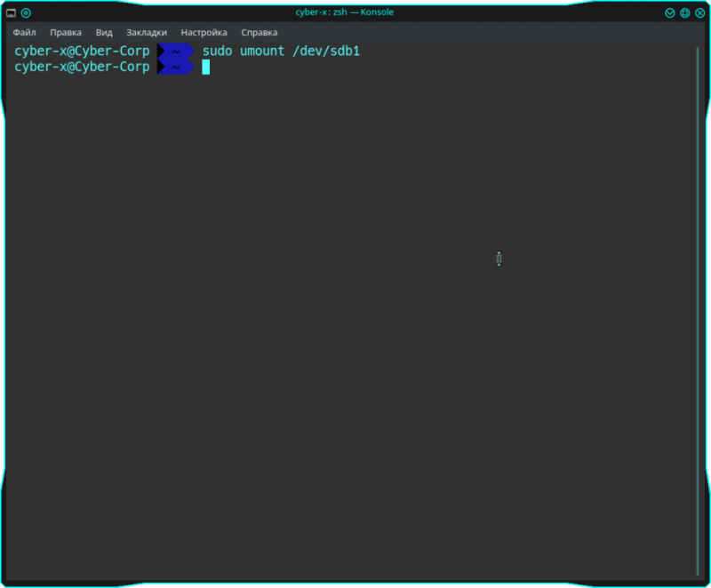
Task: Open the Закладки menu
Action: pyautogui.click(x=147, y=33)
